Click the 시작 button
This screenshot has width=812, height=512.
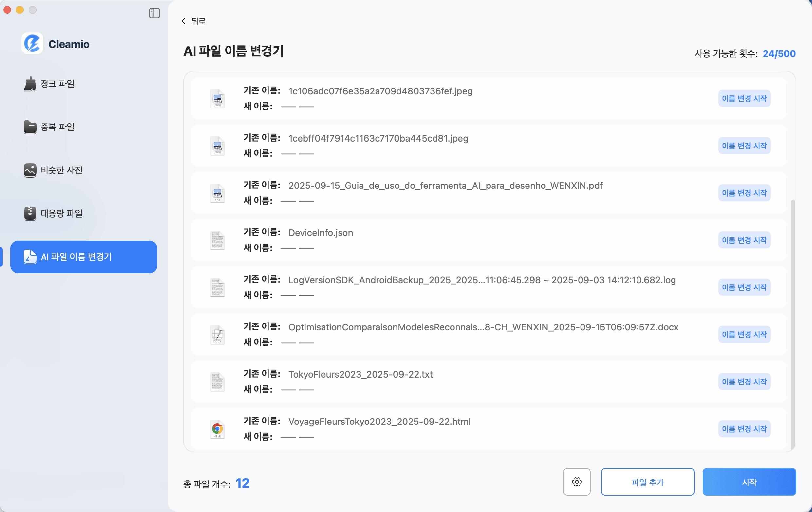[749, 482]
